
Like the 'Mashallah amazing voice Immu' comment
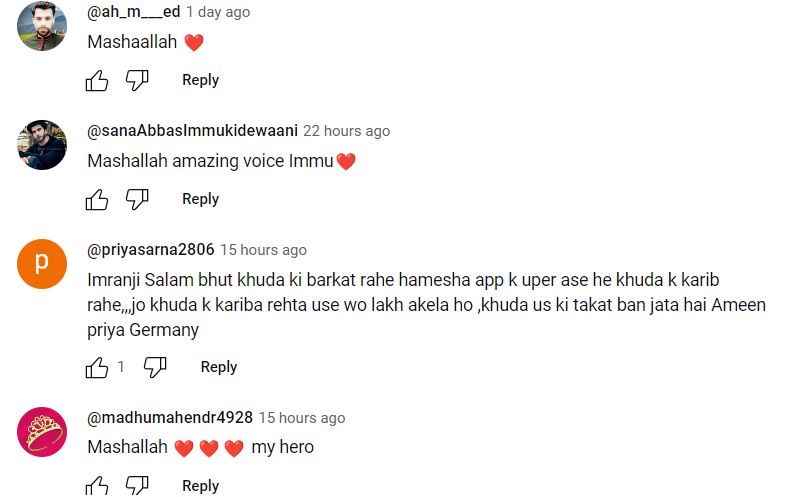point(97,199)
